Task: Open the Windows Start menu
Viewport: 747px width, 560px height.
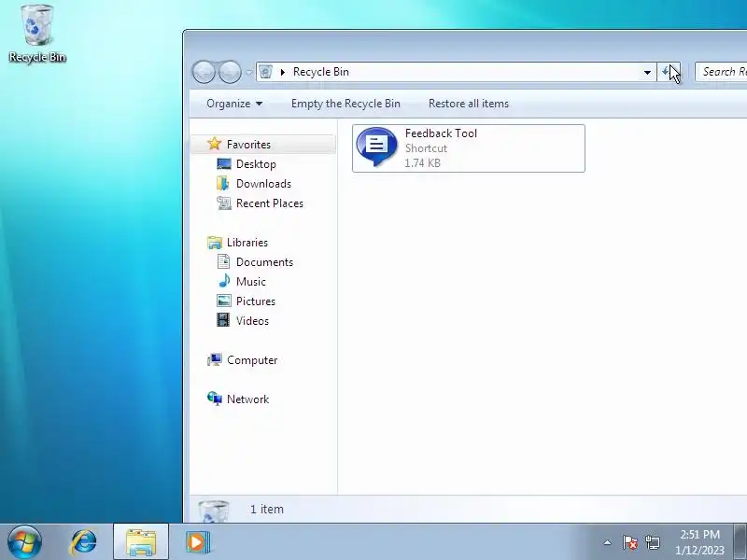Action: coord(24,542)
